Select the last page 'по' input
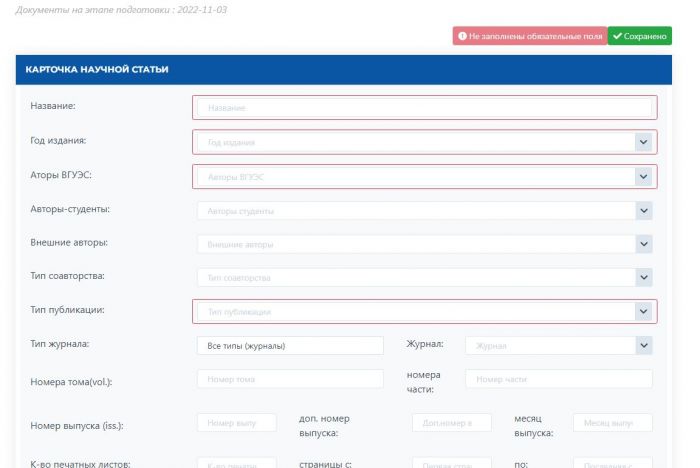The height and width of the screenshot is (468, 700). pos(612,463)
